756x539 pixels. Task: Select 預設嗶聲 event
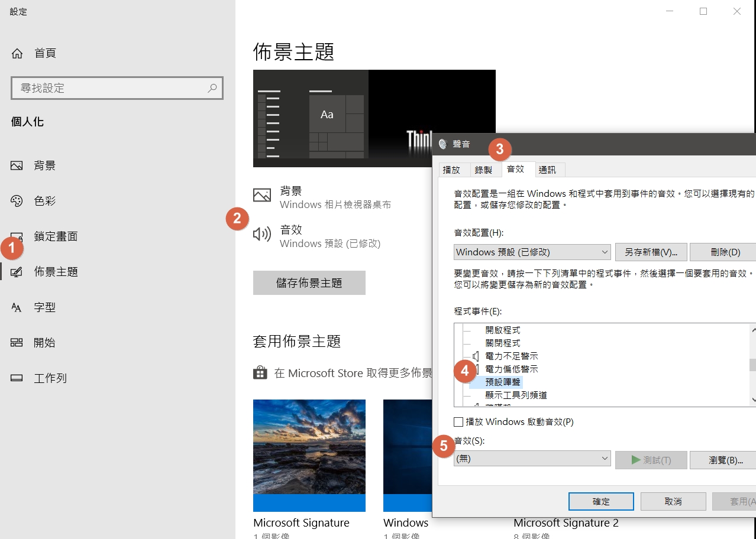click(503, 382)
